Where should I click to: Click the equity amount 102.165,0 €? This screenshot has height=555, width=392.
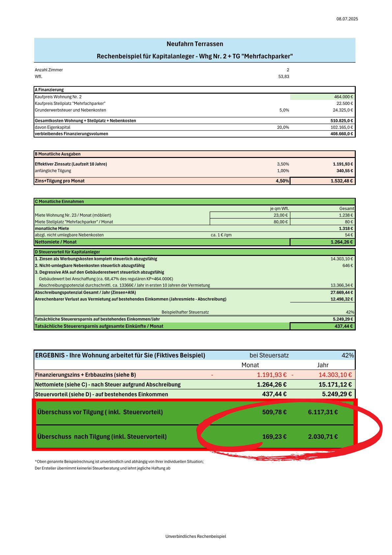pos(342,127)
